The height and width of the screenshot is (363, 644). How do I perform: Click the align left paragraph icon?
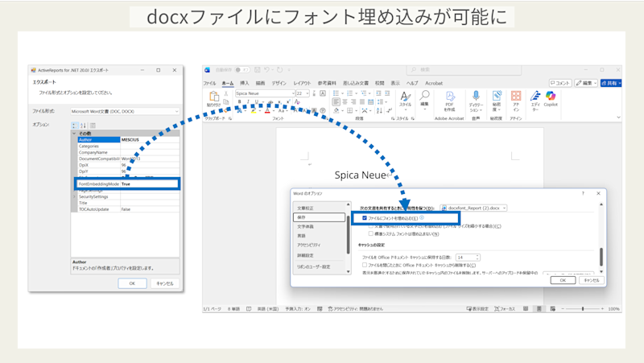pyautogui.click(x=336, y=102)
